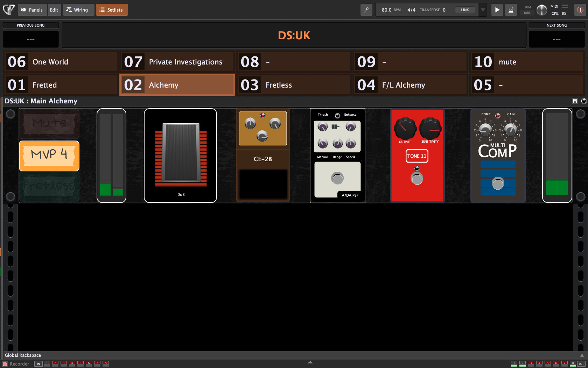Click the panic exclamation button

click(x=580, y=10)
